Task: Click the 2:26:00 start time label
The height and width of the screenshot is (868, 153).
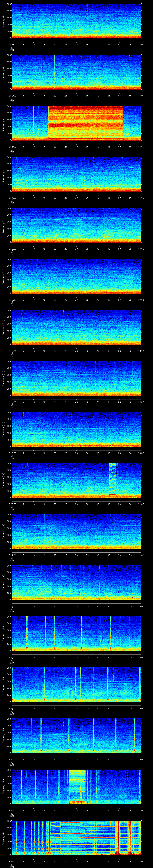Action: click(x=12, y=810)
